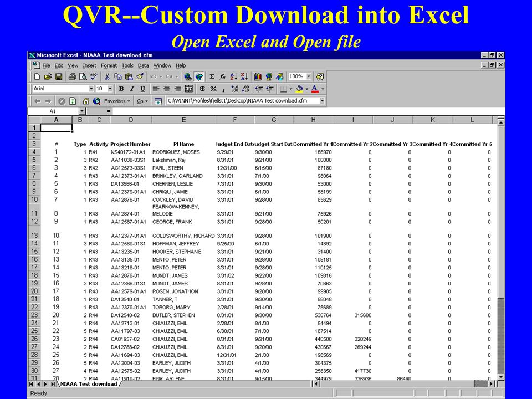
Task: Open the Office Assistant help icon
Action: click(320, 76)
